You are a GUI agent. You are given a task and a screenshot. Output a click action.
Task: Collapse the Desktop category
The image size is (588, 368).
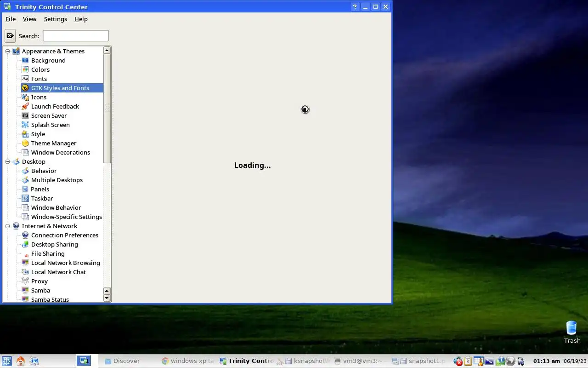click(7, 161)
